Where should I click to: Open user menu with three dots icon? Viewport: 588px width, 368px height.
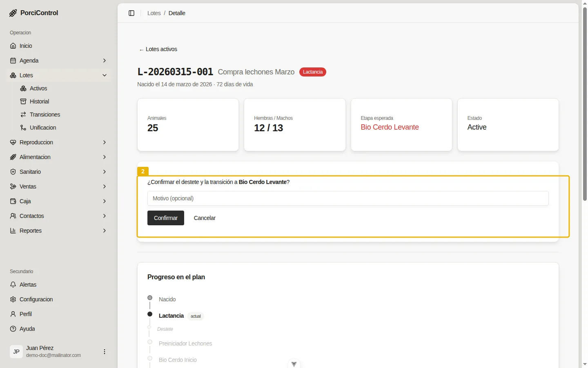[105, 352]
